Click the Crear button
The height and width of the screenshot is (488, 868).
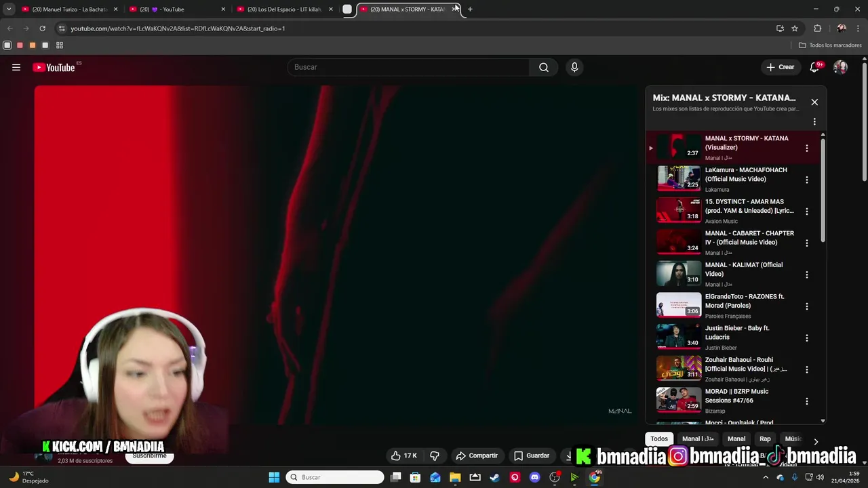click(780, 67)
